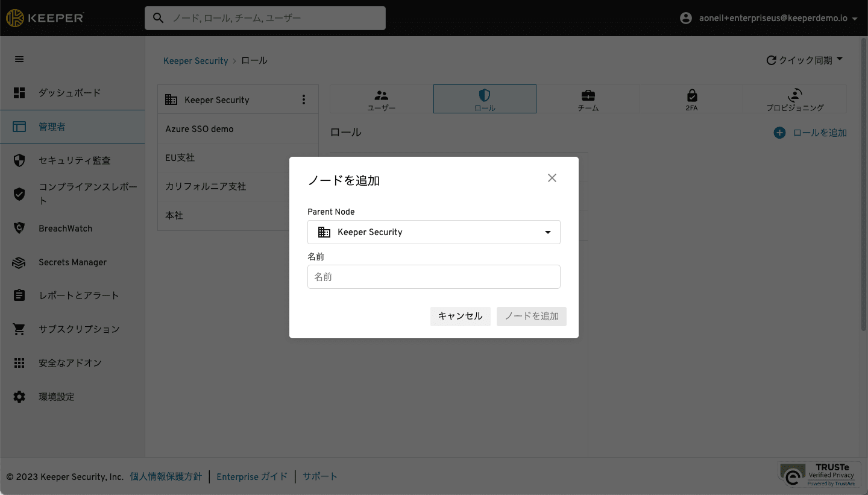This screenshot has width=868, height=495.
Task: Open the ダッシュボード dashboard icon
Action: pyautogui.click(x=19, y=93)
